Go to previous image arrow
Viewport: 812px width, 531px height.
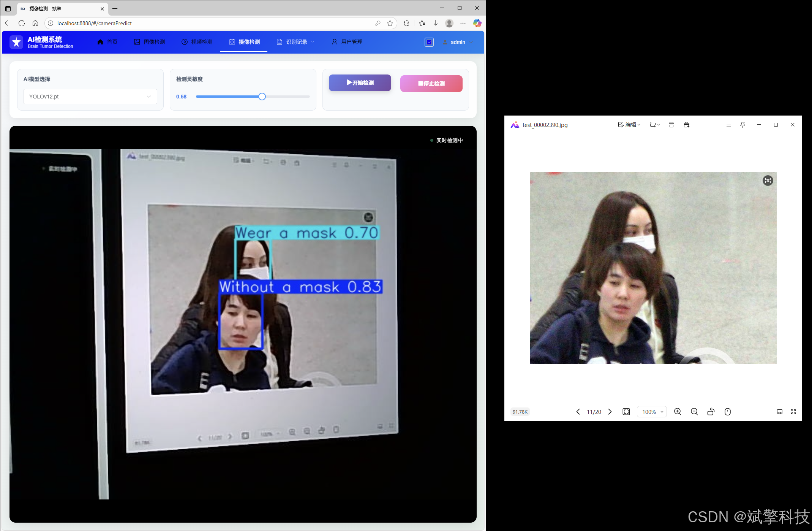578,412
